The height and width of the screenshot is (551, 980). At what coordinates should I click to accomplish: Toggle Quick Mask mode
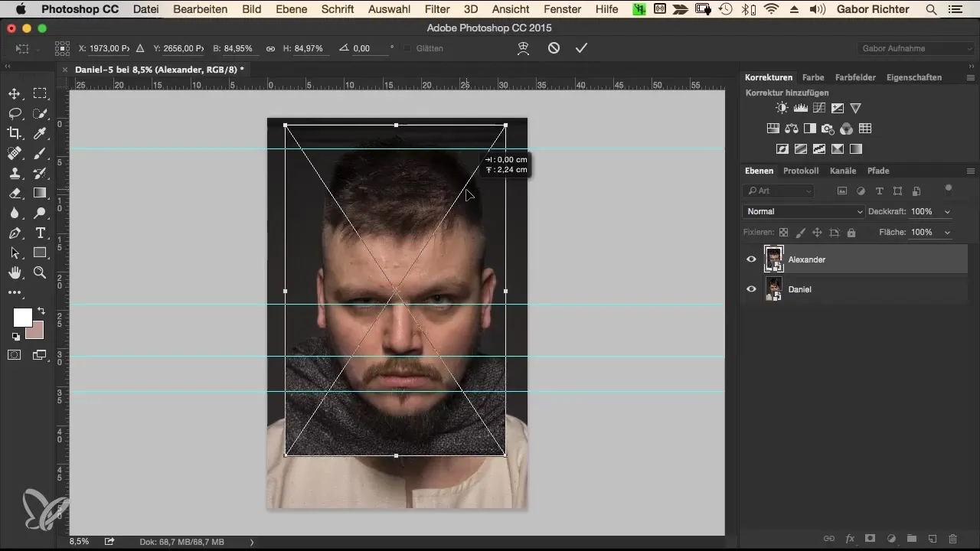coord(15,355)
